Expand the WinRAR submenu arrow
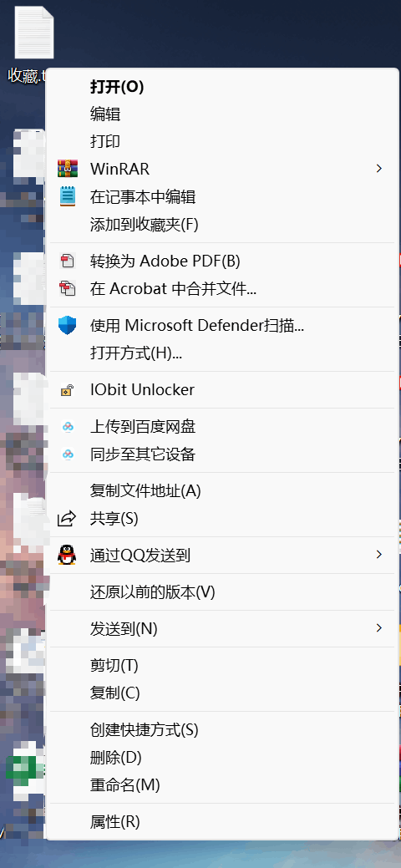Image resolution: width=401 pixels, height=868 pixels. coord(379,168)
